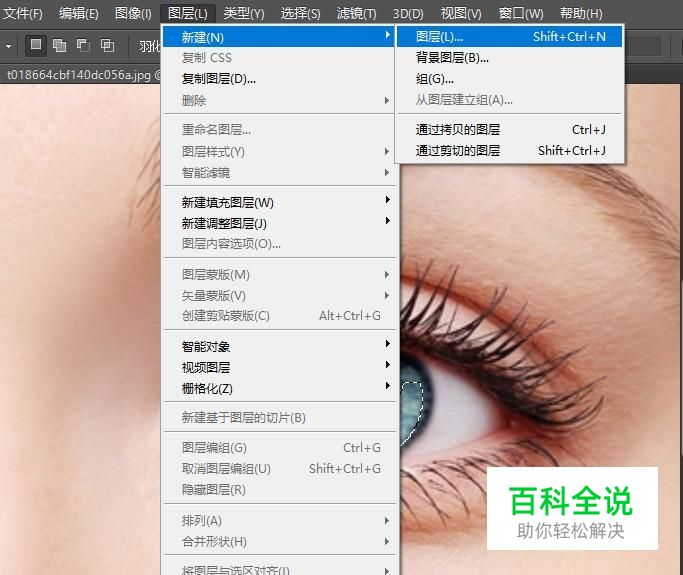This screenshot has height=575, width=683.
Task: Open the 文件(F) menu
Action: (23, 14)
